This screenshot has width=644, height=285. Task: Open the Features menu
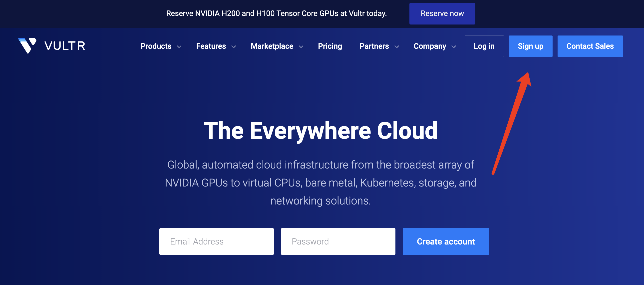pyautogui.click(x=211, y=46)
